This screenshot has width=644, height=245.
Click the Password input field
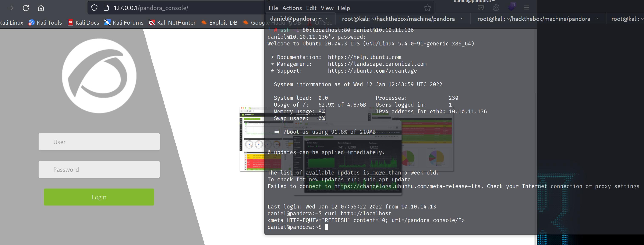[99, 169]
